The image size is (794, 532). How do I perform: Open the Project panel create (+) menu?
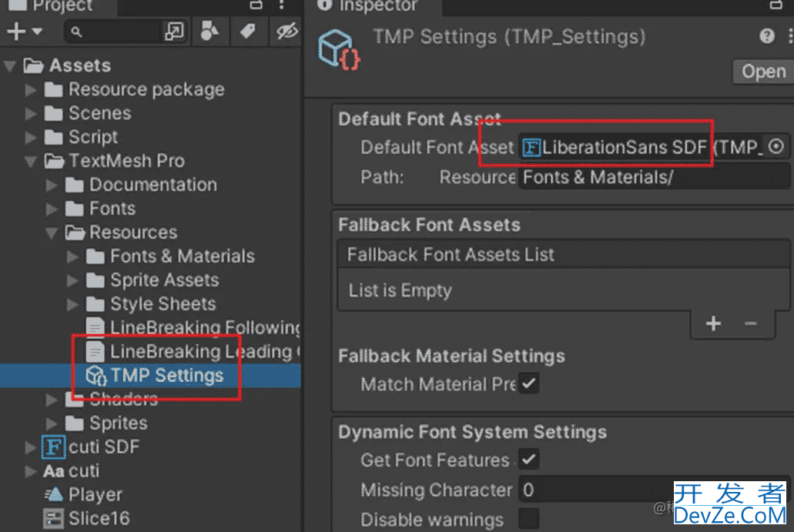[x=24, y=32]
